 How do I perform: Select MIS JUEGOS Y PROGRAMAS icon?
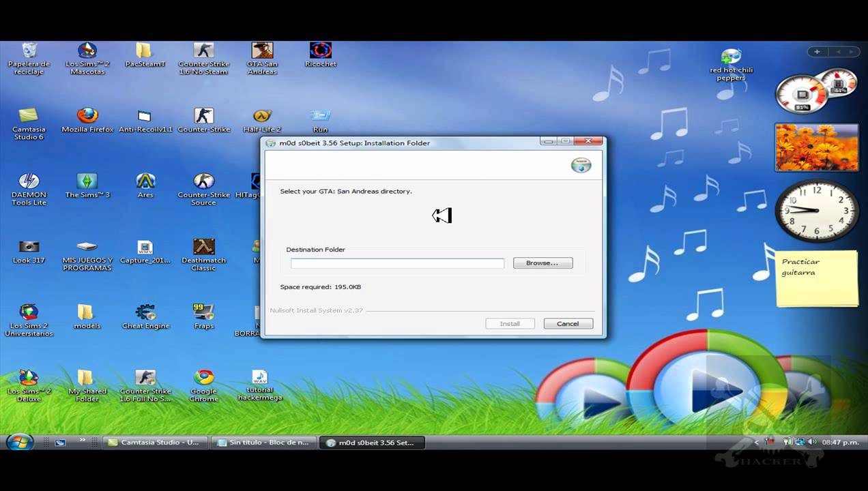click(87, 255)
